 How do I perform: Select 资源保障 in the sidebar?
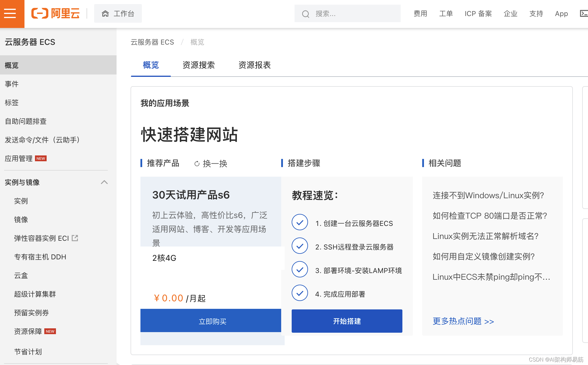[58, 331]
